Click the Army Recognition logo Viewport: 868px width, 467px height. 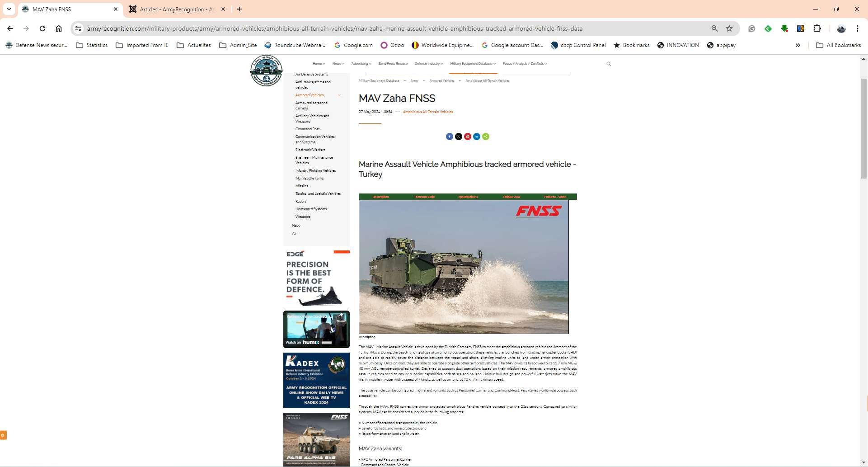click(x=266, y=71)
